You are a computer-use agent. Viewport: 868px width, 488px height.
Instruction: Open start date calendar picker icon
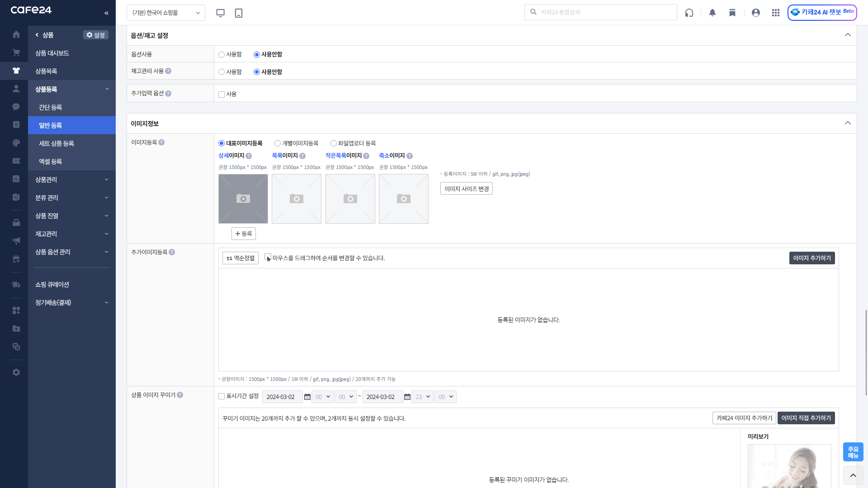click(307, 397)
